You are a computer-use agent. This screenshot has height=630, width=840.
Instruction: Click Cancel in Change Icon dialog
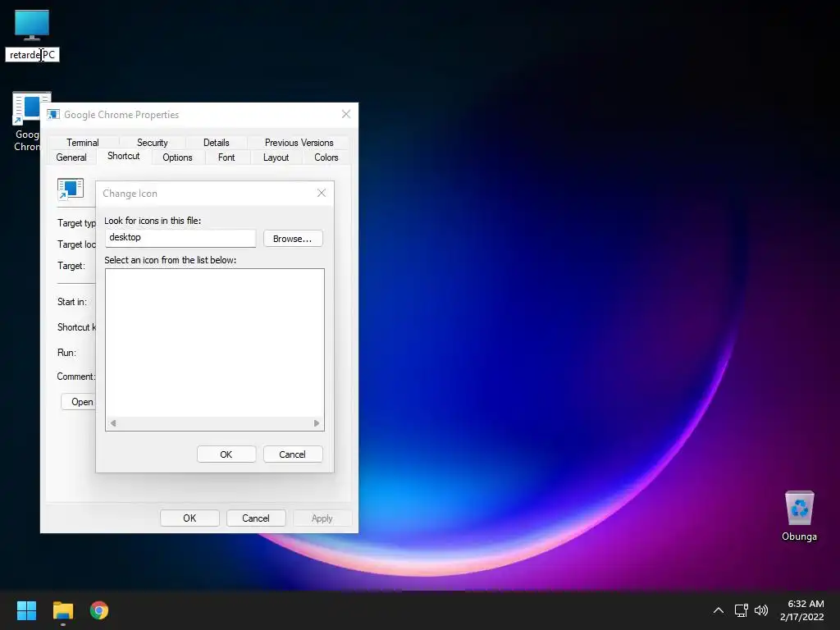coord(293,454)
